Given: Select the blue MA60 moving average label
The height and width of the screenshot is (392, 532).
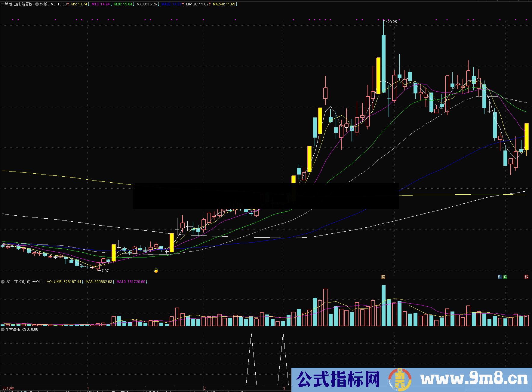Looking at the screenshot, I should point(173,4).
